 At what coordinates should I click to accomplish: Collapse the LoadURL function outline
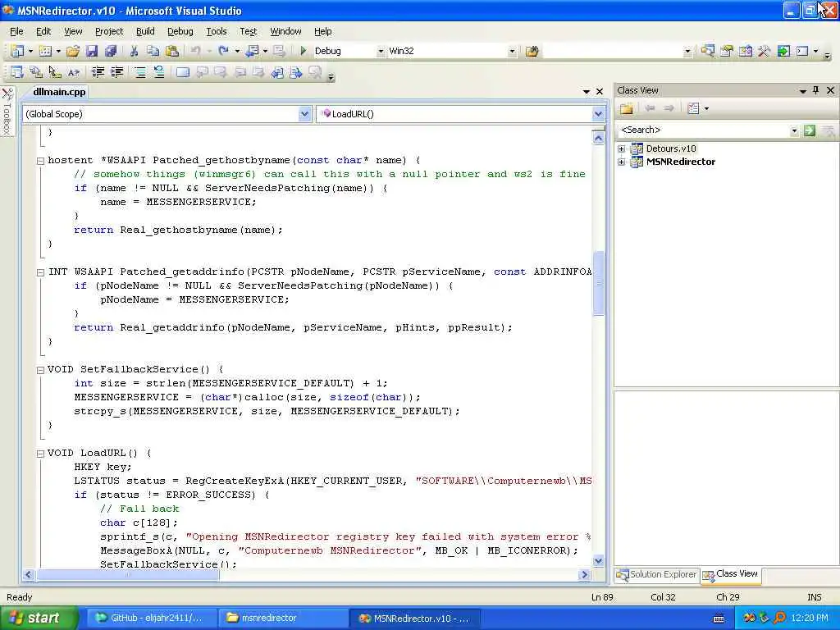coord(40,454)
